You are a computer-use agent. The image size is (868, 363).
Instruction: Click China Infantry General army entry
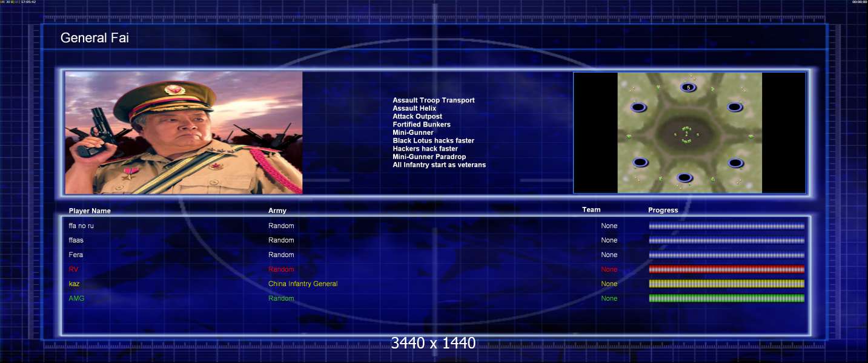pos(303,284)
